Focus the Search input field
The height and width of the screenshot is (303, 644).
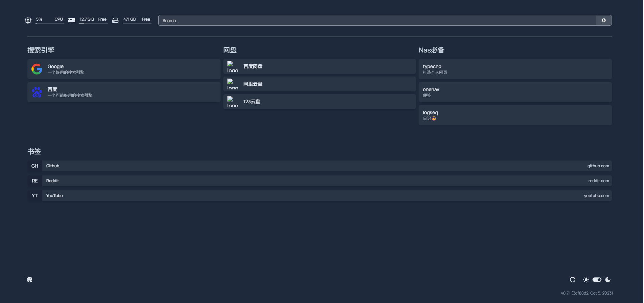click(377, 20)
